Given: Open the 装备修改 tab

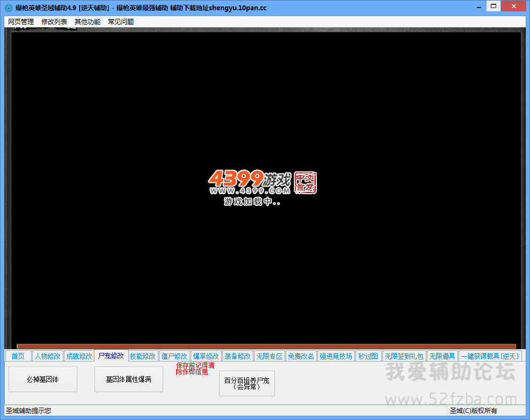Looking at the screenshot, I should (x=238, y=356).
